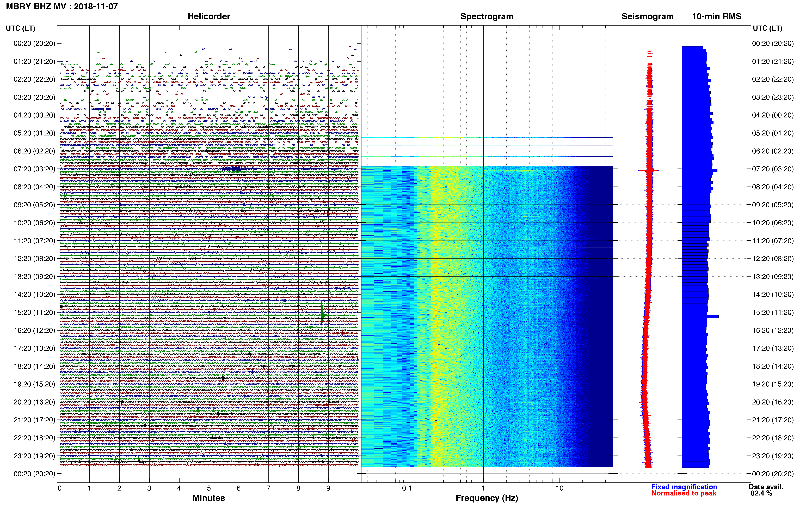Click the left '15:20 (11:20)' time label
Viewport: 812px width, 508px height.
coord(34,312)
